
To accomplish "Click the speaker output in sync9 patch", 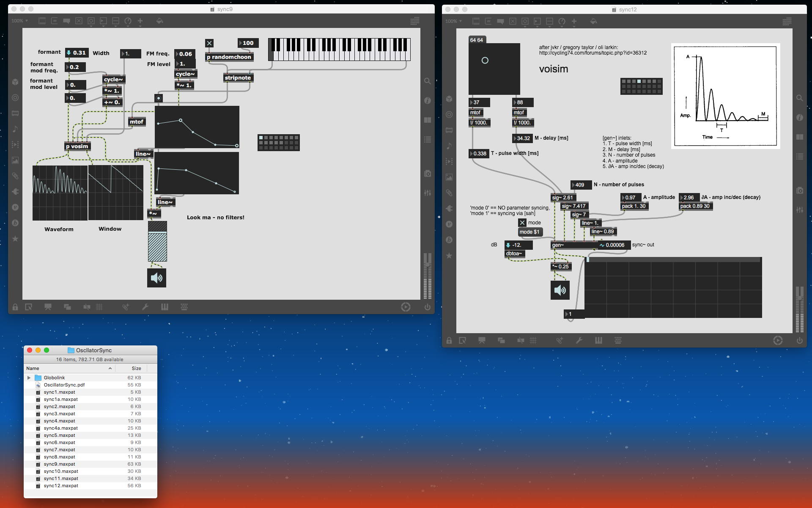I will [156, 278].
